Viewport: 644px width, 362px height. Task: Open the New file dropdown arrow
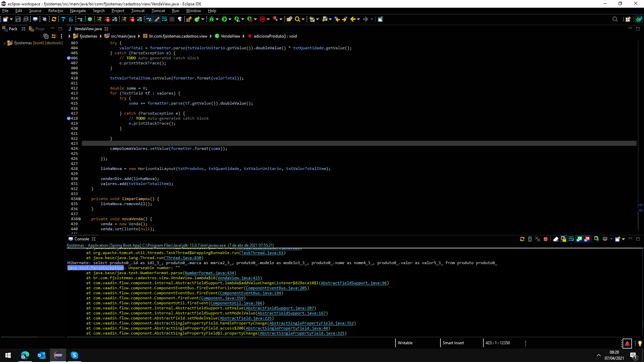pos(11,19)
